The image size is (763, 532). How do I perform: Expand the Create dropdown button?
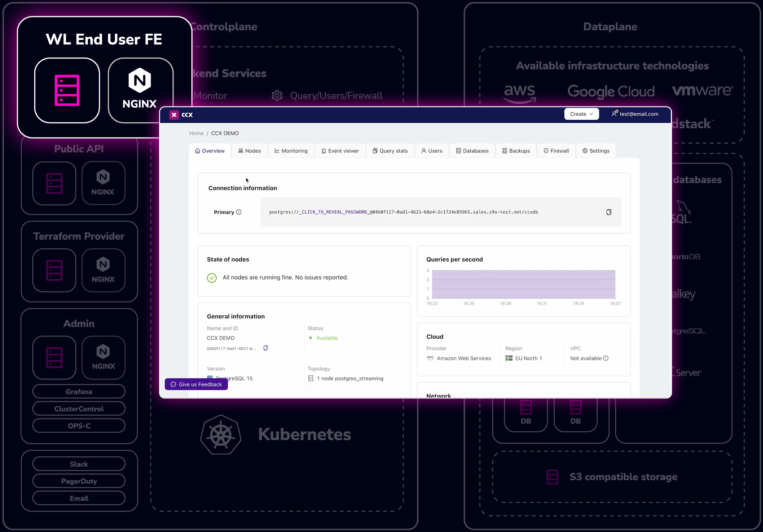(x=582, y=114)
